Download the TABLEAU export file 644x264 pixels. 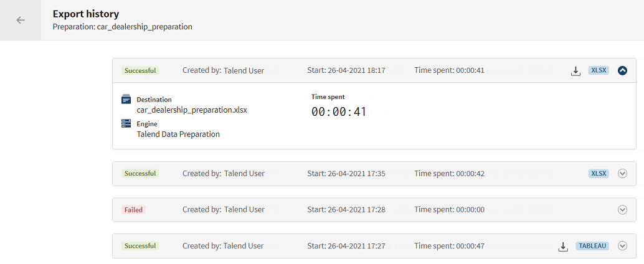pos(563,247)
